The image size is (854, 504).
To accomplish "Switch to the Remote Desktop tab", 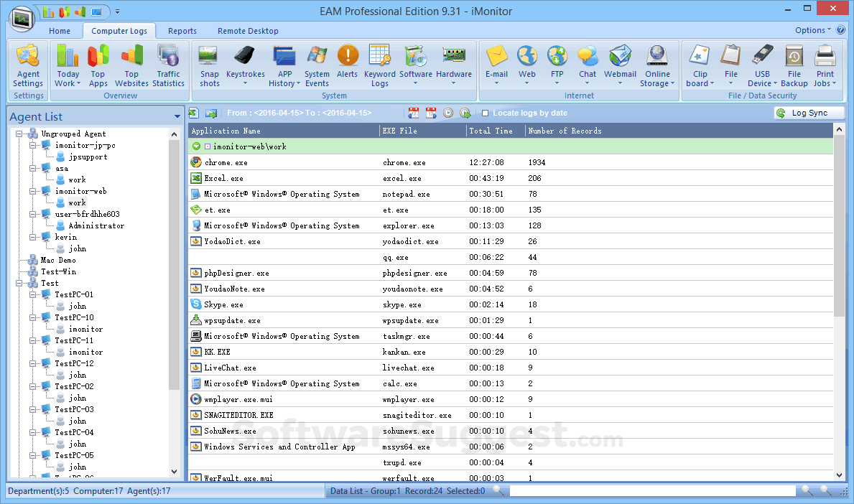I will pos(248,31).
